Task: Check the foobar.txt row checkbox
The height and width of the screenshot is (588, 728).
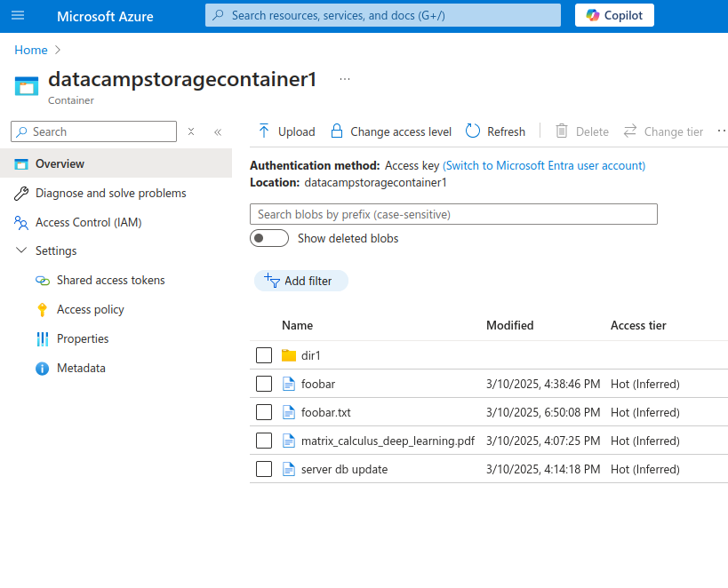Action: pyautogui.click(x=264, y=412)
